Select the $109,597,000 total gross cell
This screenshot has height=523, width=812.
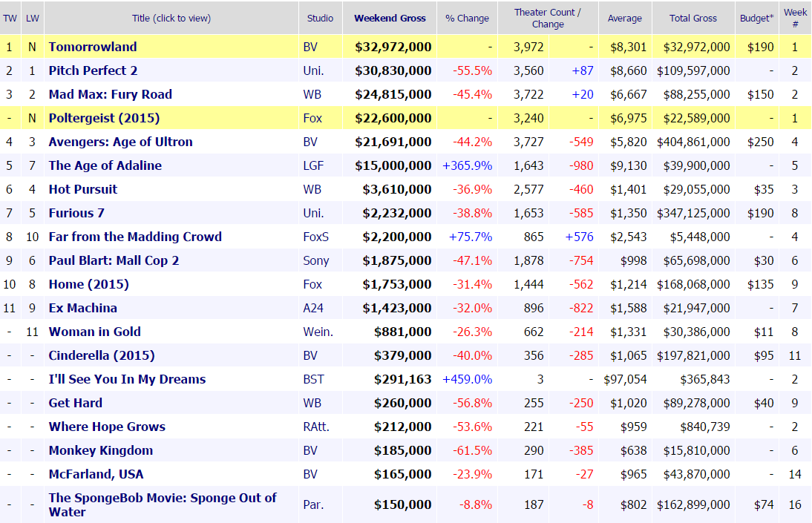(x=693, y=70)
